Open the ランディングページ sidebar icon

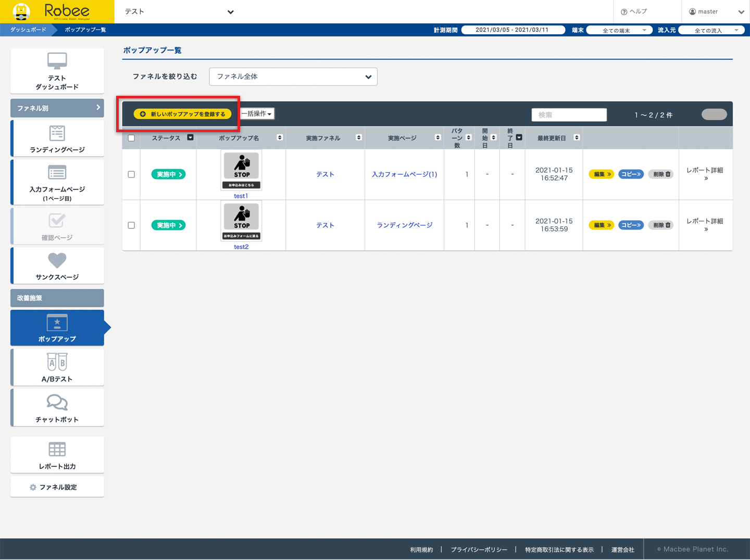click(57, 133)
